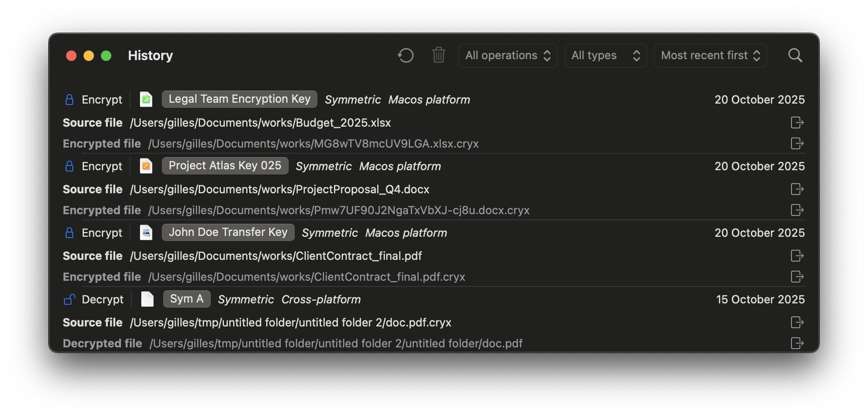This screenshot has width=868, height=417.
Task: Click the John Doe Transfer Key badge
Action: pyautogui.click(x=228, y=232)
